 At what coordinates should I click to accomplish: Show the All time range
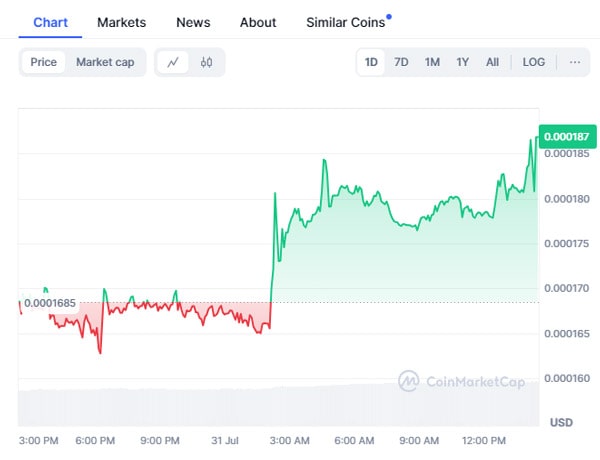tap(493, 62)
